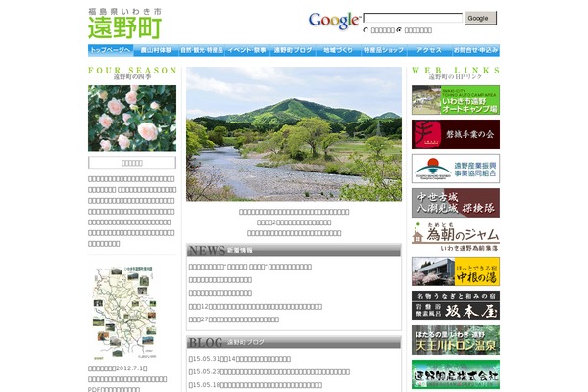The image size is (588, 392).
Task: Click the 遠野町 site logo
Action: point(124,24)
